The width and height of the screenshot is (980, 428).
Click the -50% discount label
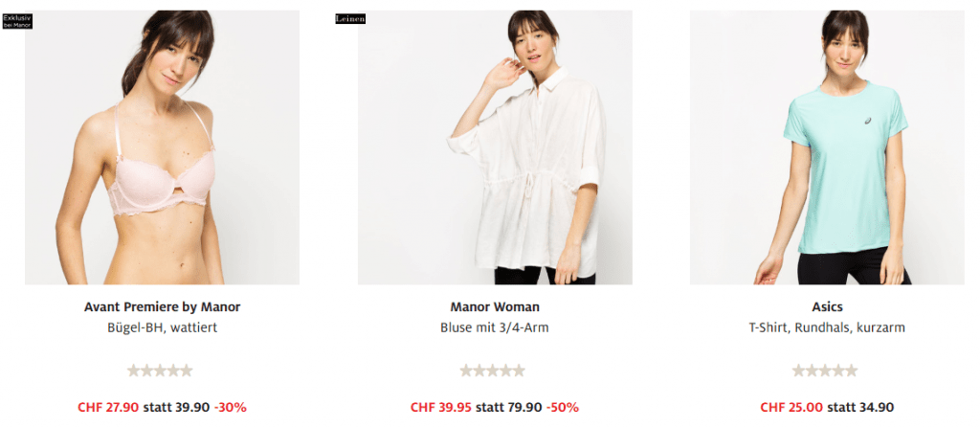pos(563,407)
